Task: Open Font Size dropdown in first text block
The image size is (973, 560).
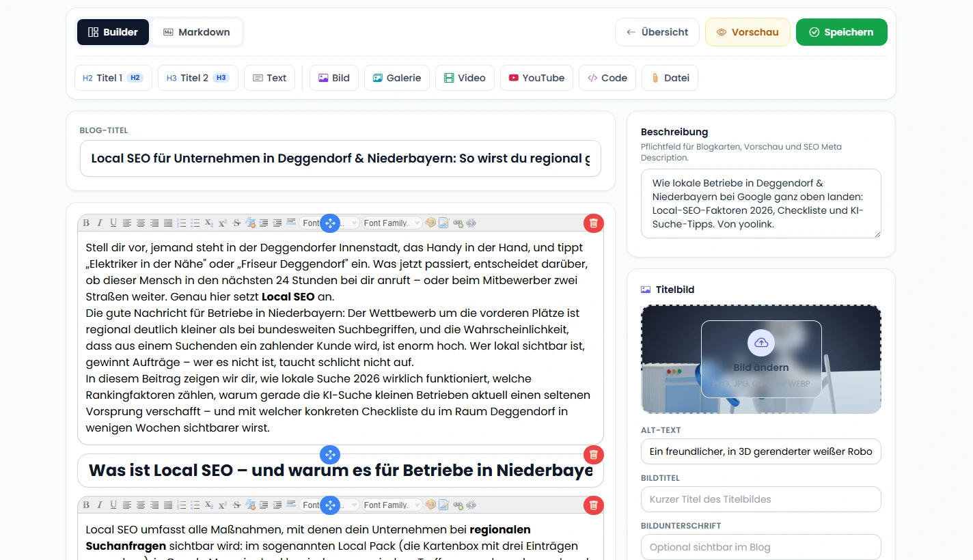Action: click(x=351, y=223)
